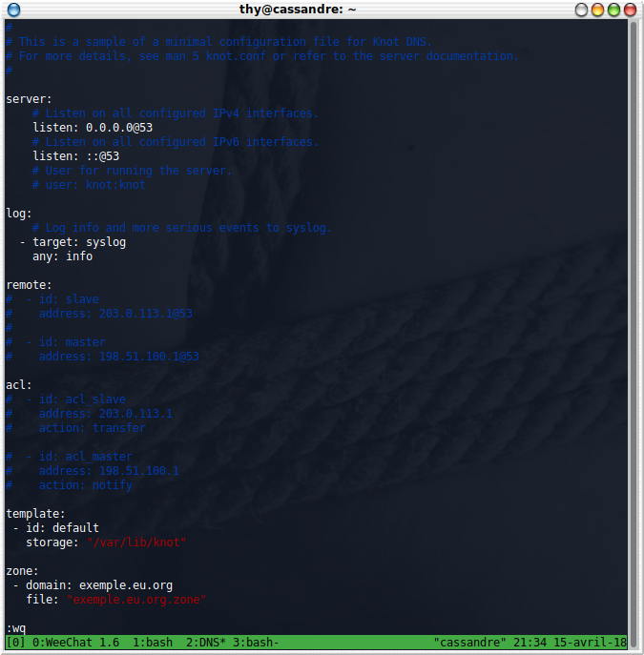
Task: Click comment '# user: knot:knot'
Action: pos(89,185)
